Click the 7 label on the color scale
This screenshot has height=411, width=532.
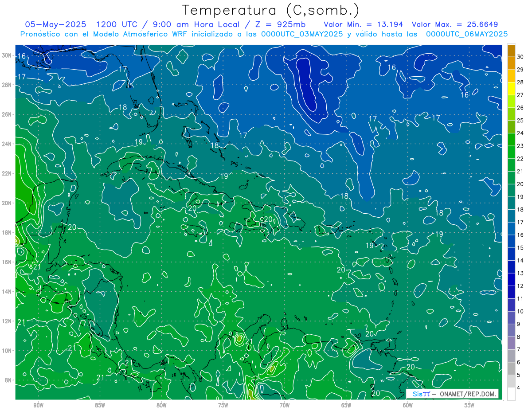coord(519,350)
